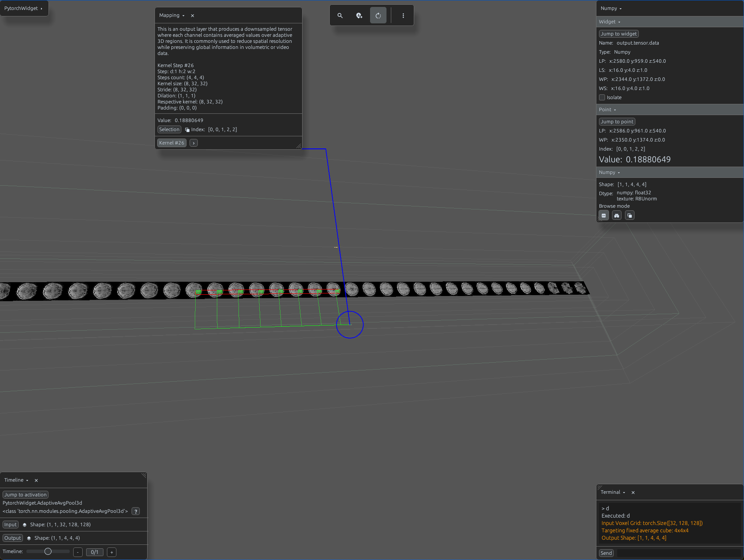Screen dimensions: 744x560
Task: Collapse the Widget section header
Action: [x=670, y=22]
